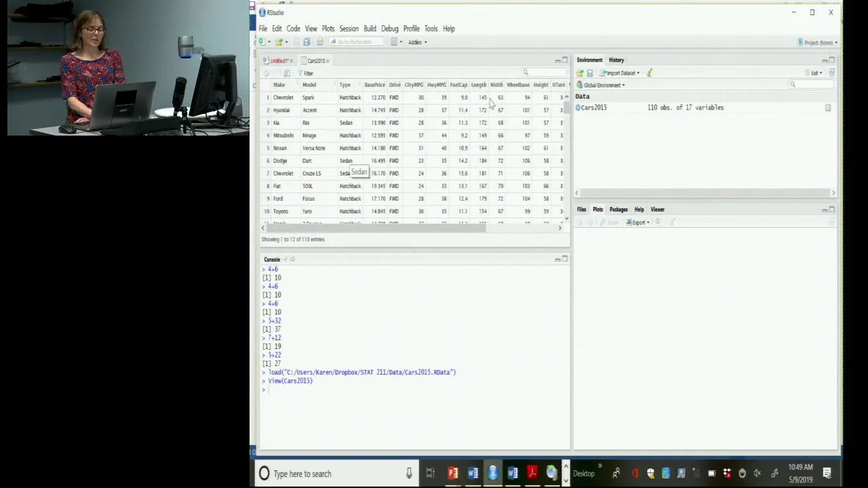This screenshot has width=868, height=488.
Task: Click the Console input prompt line
Action: pos(414,390)
